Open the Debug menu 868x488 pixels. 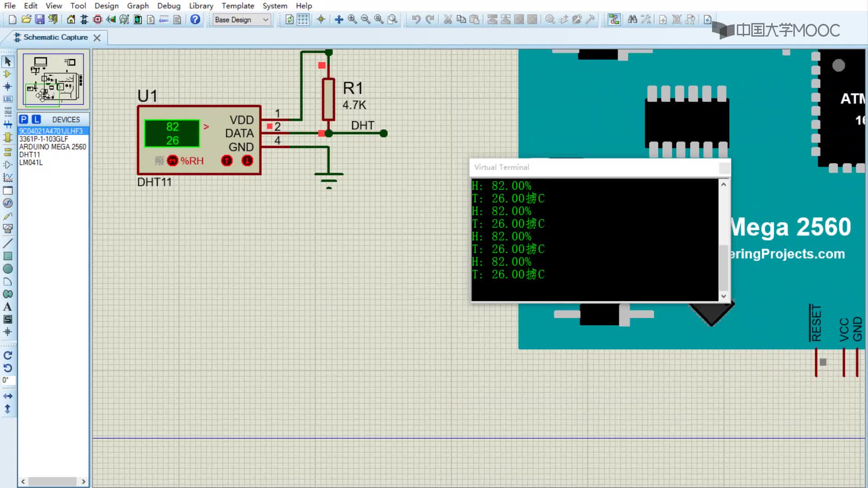click(x=169, y=6)
